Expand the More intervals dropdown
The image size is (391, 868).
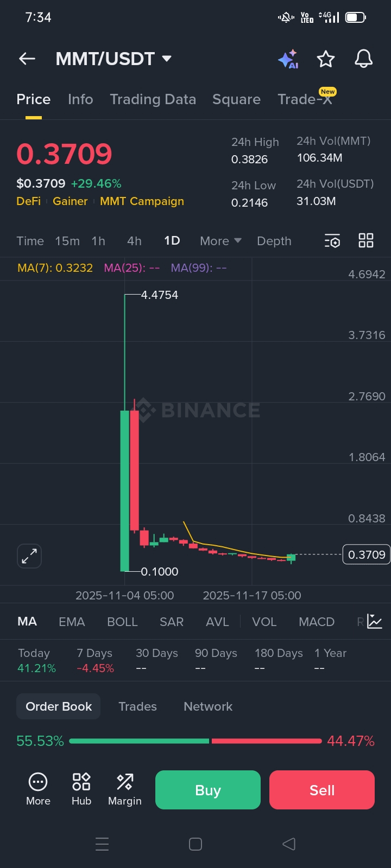point(220,241)
